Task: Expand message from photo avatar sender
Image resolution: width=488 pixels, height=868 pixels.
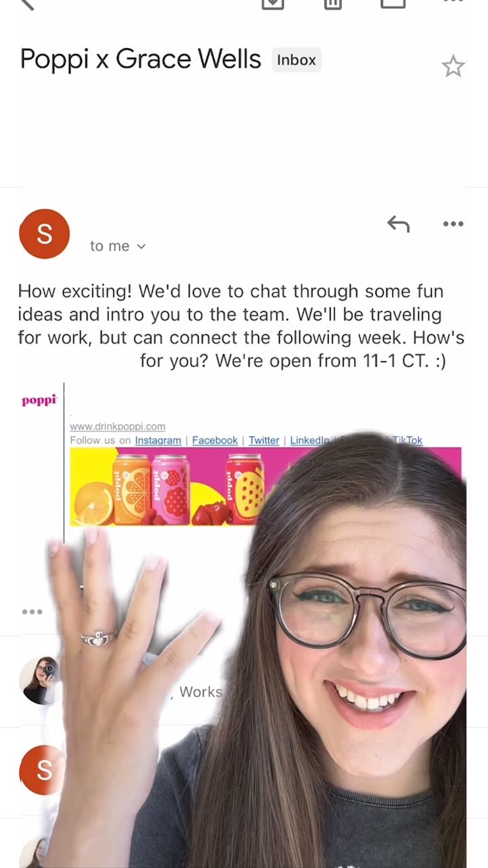Action: pyautogui.click(x=39, y=680)
